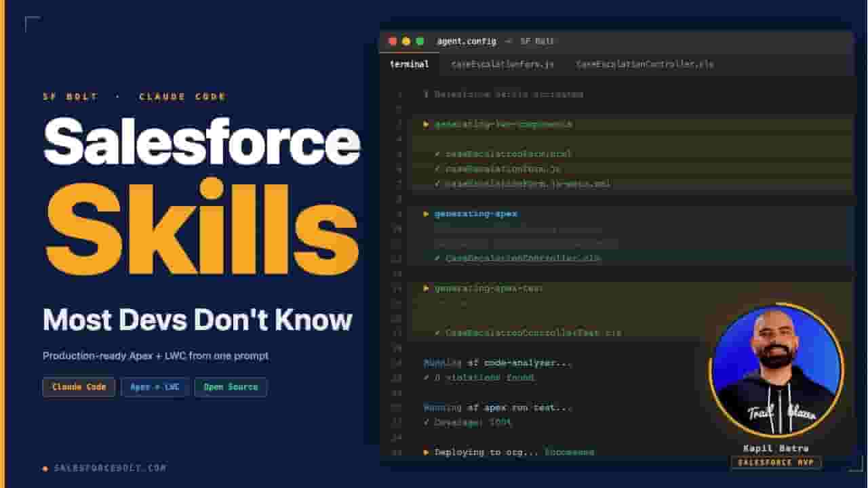
Task: Click the caseEscalationForm.html line in the terminal
Action: click(x=503, y=154)
